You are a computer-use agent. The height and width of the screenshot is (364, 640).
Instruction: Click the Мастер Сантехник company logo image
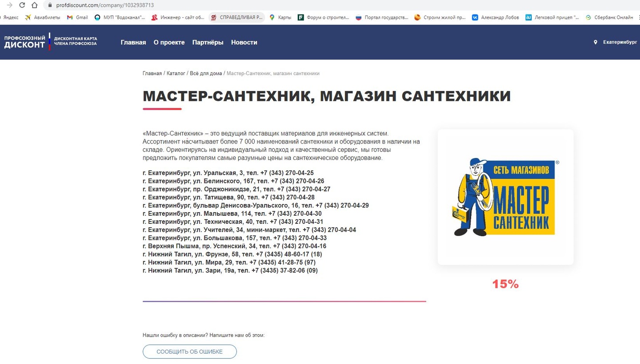click(505, 197)
